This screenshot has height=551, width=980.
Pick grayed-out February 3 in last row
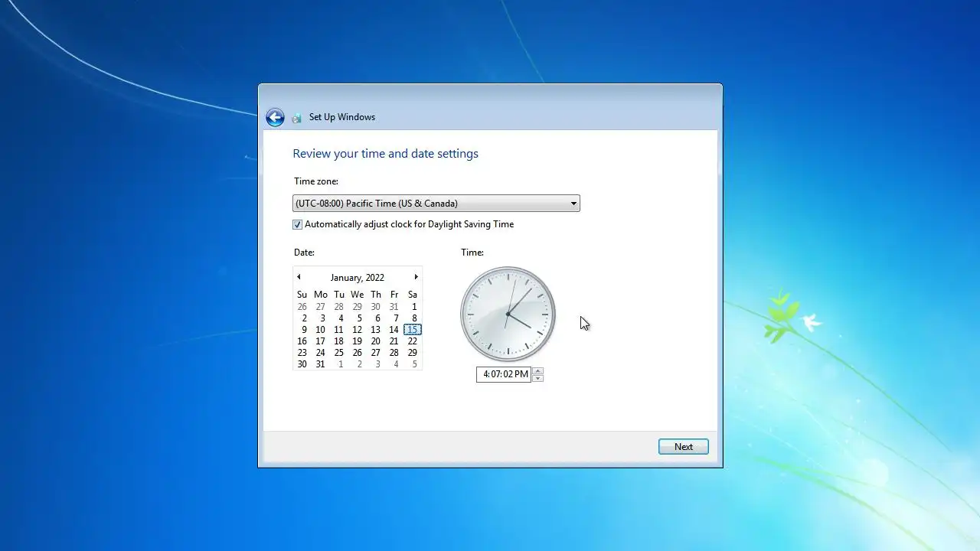(x=377, y=364)
